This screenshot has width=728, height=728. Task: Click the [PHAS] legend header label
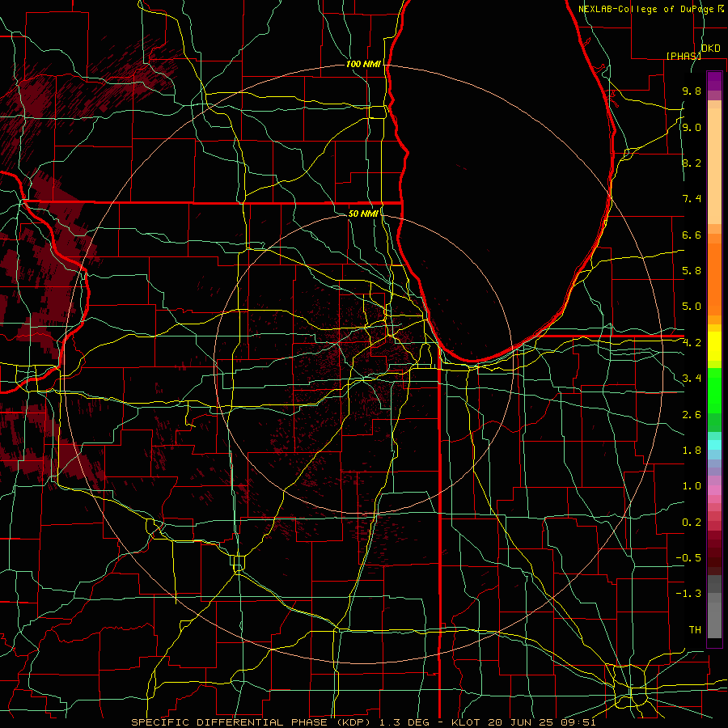point(684,56)
